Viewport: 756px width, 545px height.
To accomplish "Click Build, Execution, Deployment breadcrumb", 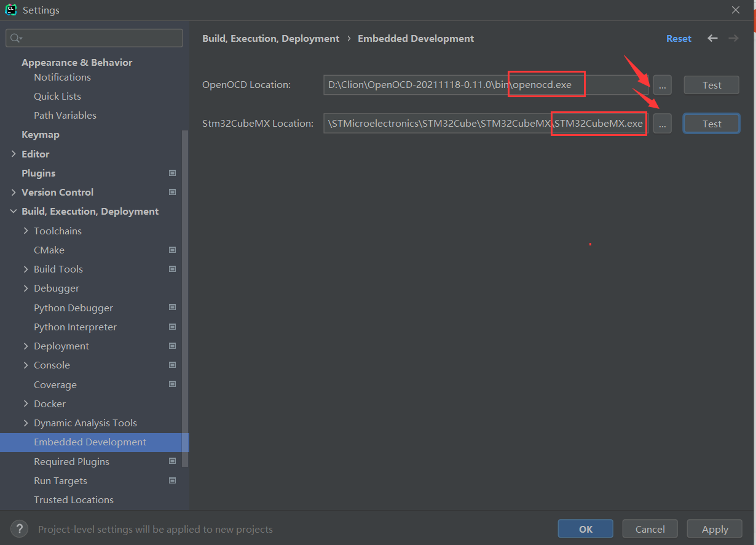I will [x=270, y=38].
